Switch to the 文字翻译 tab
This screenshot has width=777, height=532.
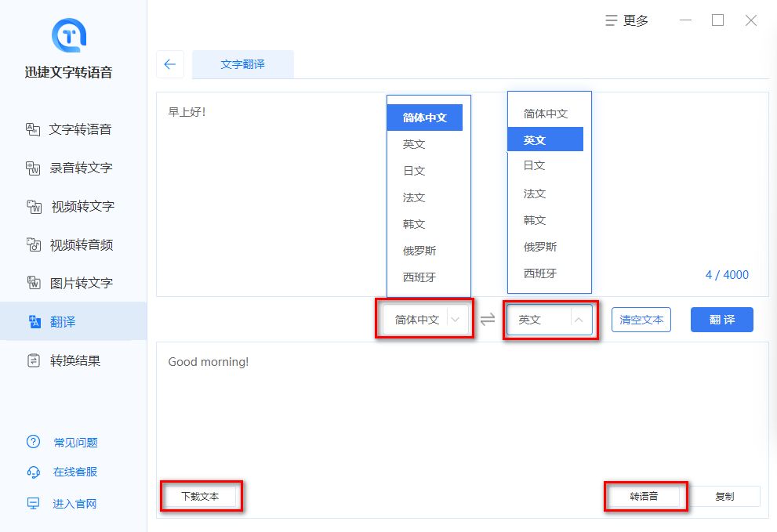(243, 64)
